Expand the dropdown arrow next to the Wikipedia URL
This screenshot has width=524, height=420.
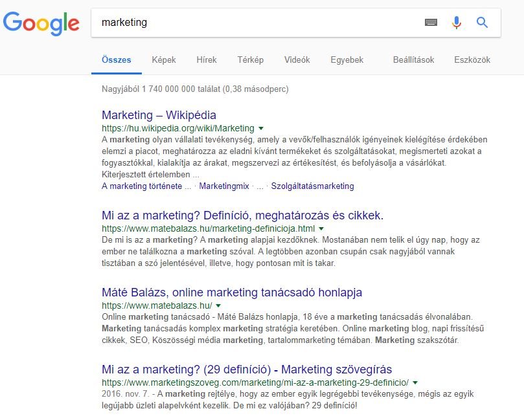coord(262,128)
